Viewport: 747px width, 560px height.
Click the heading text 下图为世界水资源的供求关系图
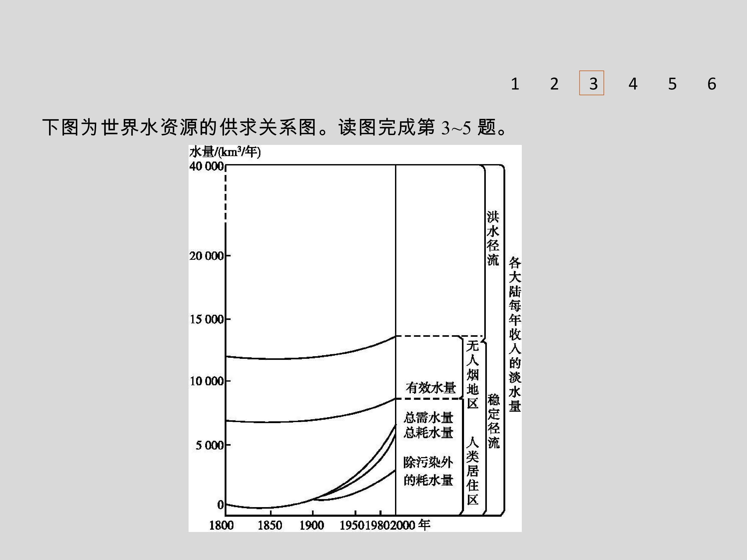pyautogui.click(x=180, y=127)
